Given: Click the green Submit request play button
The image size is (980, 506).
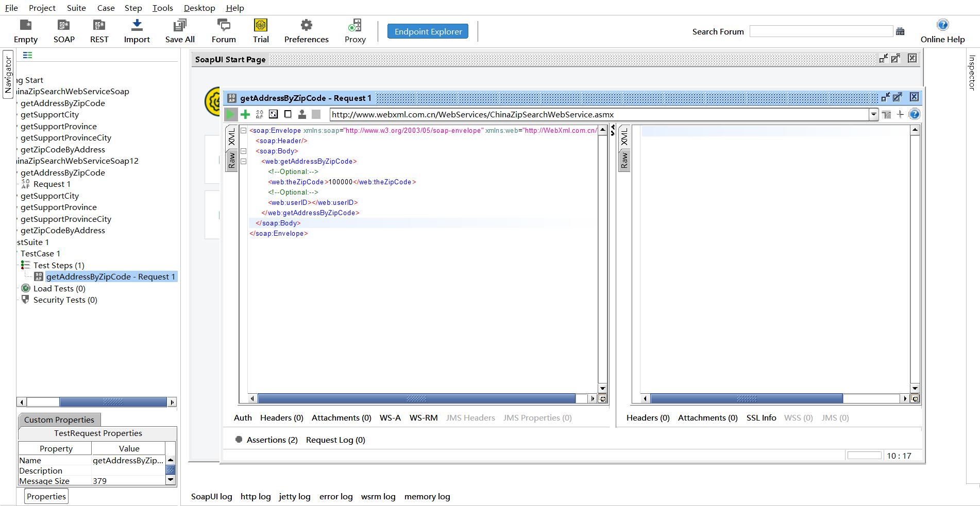Looking at the screenshot, I should pyautogui.click(x=230, y=114).
